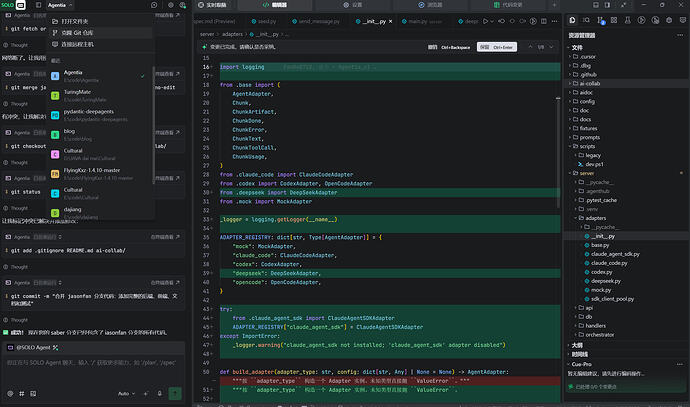Image resolution: width=690 pixels, height=407 pixels.
Task: Go to next change with down arrow
Action: point(551,47)
